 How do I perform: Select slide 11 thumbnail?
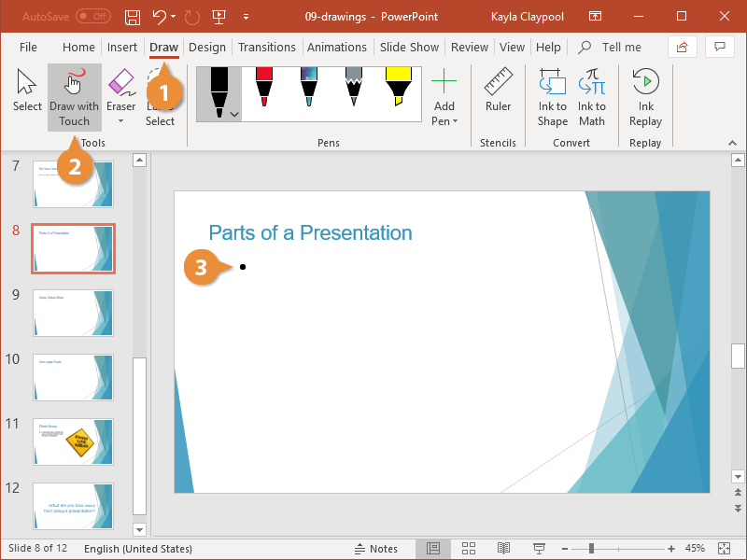click(73, 441)
